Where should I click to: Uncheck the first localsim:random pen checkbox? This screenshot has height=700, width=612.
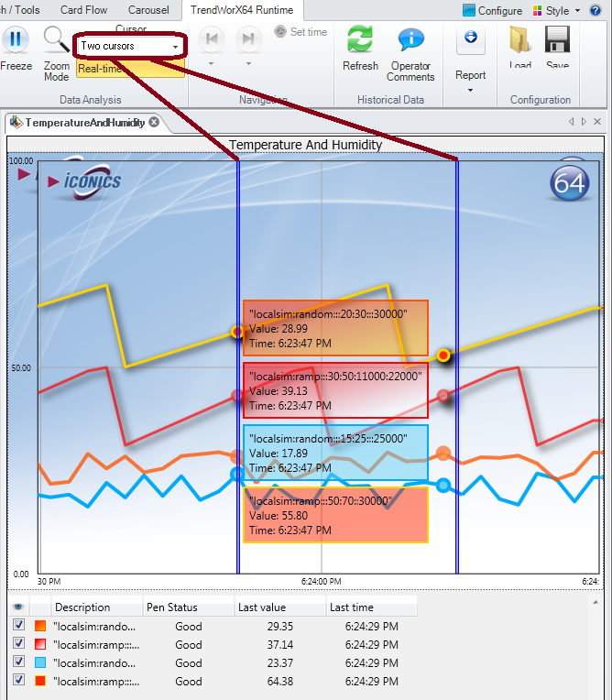[19, 627]
